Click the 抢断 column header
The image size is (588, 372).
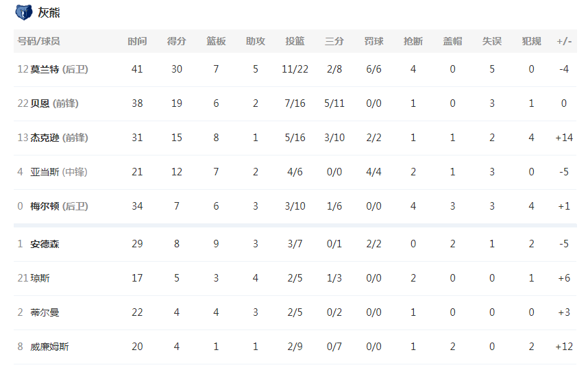point(413,41)
